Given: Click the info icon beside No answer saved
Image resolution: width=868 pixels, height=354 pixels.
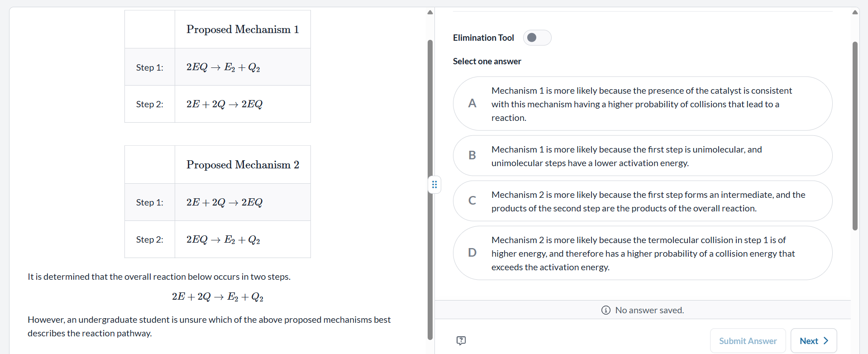Looking at the screenshot, I should click(x=606, y=310).
